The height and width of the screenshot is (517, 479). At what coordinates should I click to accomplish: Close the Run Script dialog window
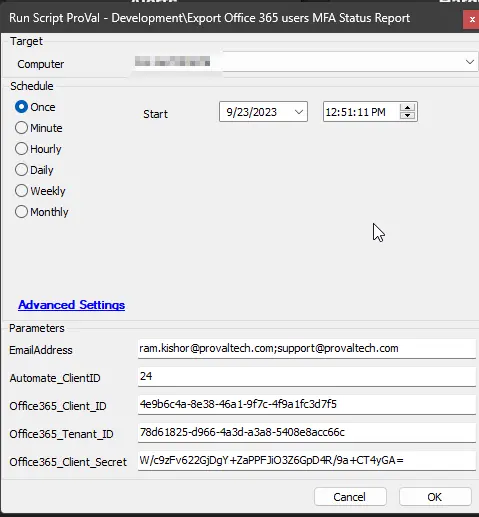point(472,20)
